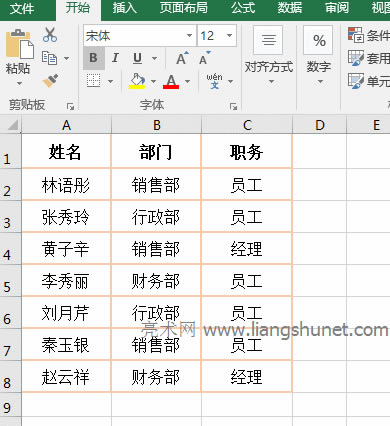Open the 文件 File tab
Viewport: 390px width, 426px height.
tap(22, 8)
